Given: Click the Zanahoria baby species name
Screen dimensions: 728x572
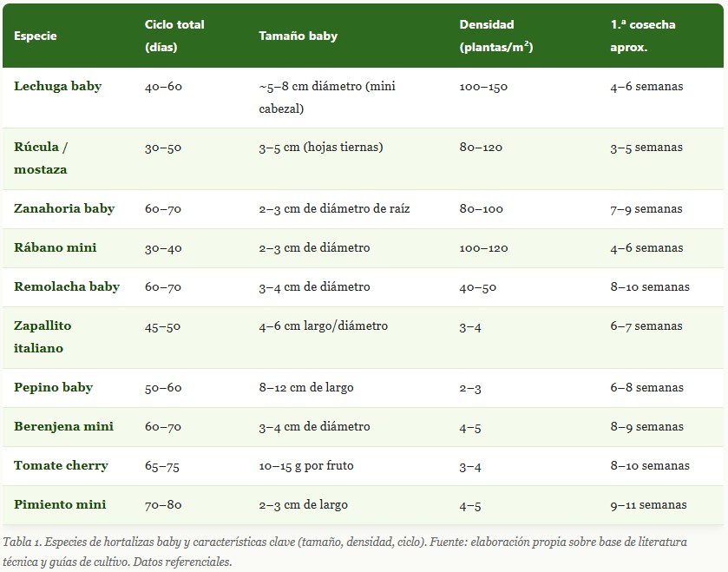Looking at the screenshot, I should (64, 209).
